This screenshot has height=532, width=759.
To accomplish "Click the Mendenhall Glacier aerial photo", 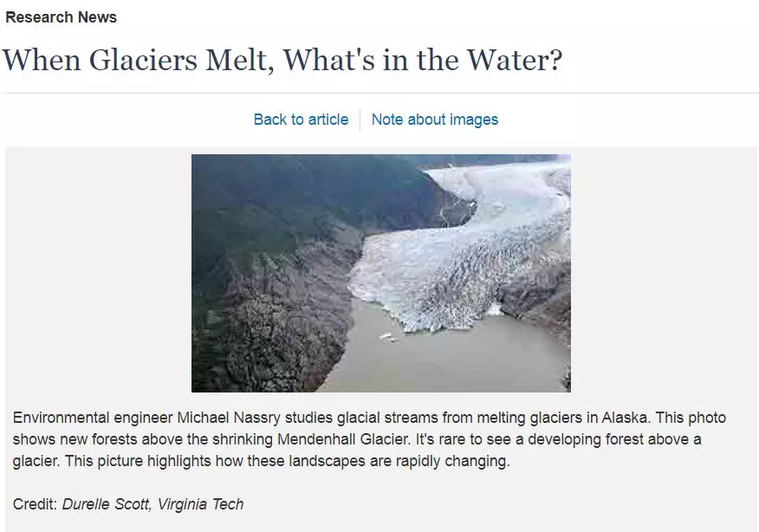I will pos(381,273).
